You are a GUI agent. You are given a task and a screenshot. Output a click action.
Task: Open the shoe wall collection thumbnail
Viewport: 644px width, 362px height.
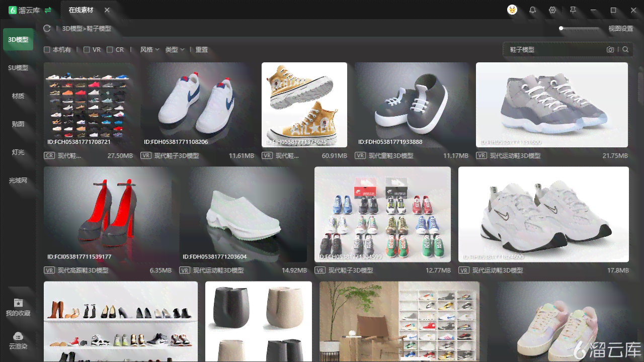point(88,105)
